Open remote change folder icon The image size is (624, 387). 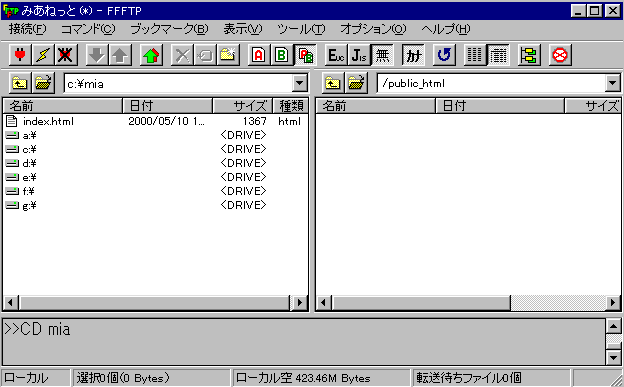(356, 83)
